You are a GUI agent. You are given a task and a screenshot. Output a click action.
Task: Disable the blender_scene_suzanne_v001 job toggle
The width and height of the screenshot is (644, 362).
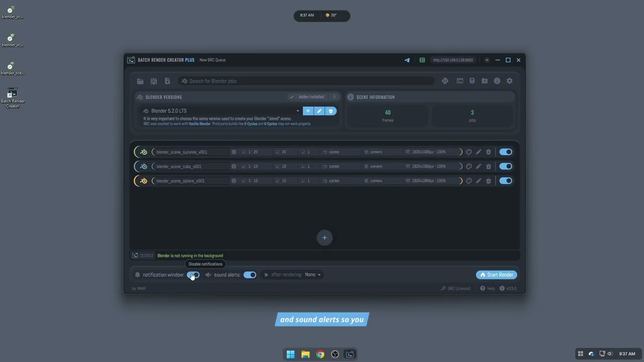(x=506, y=152)
